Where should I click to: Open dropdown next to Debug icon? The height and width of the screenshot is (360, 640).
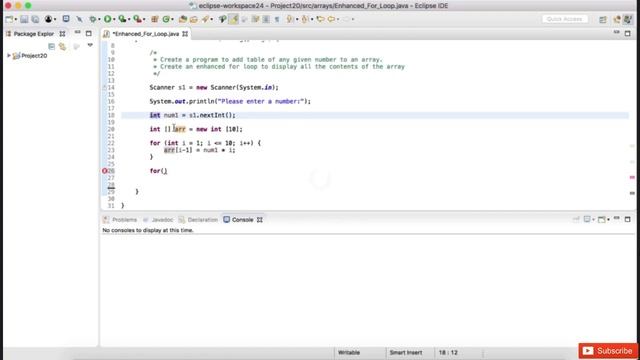tap(99, 20)
